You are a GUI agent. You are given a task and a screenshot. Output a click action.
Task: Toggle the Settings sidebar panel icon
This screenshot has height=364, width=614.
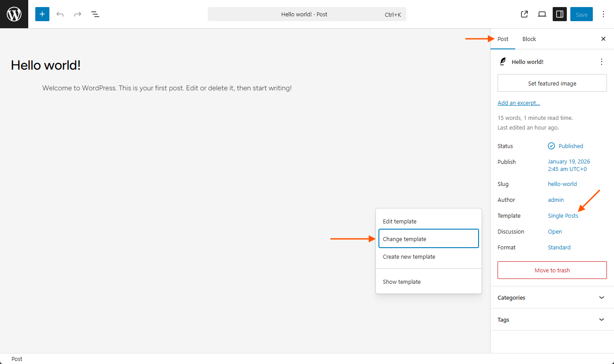tap(560, 14)
